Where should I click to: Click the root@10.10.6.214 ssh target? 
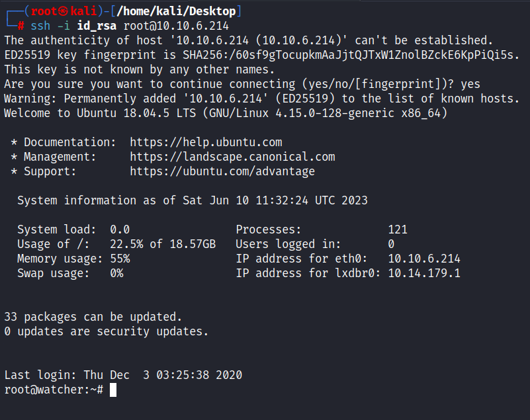176,26
